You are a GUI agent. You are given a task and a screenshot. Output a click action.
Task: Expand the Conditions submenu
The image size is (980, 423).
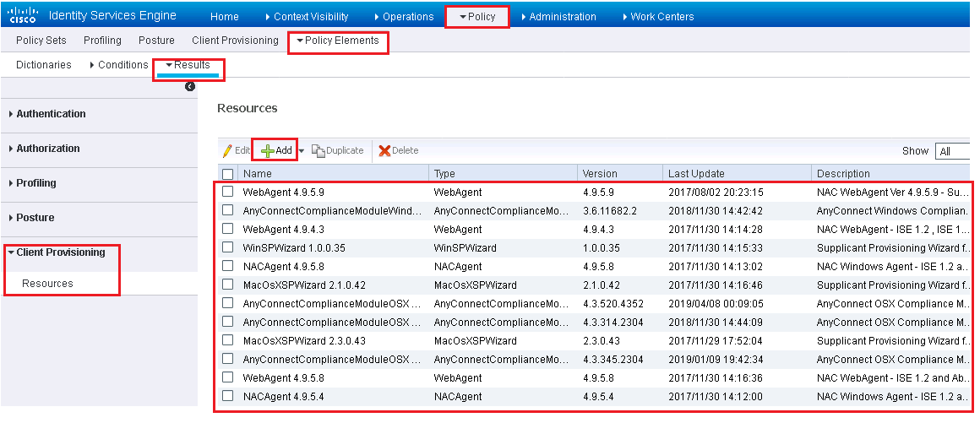pos(119,65)
